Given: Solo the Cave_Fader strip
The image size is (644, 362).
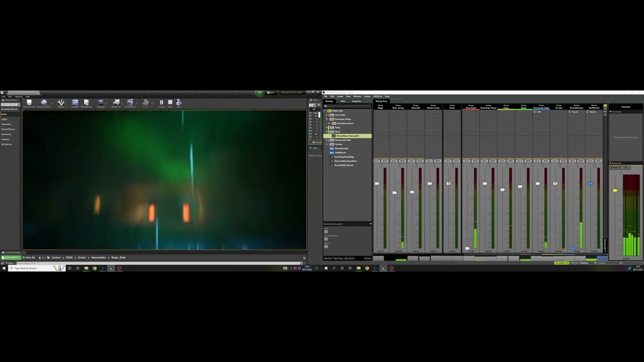Looking at the screenshot, I should [x=466, y=161].
